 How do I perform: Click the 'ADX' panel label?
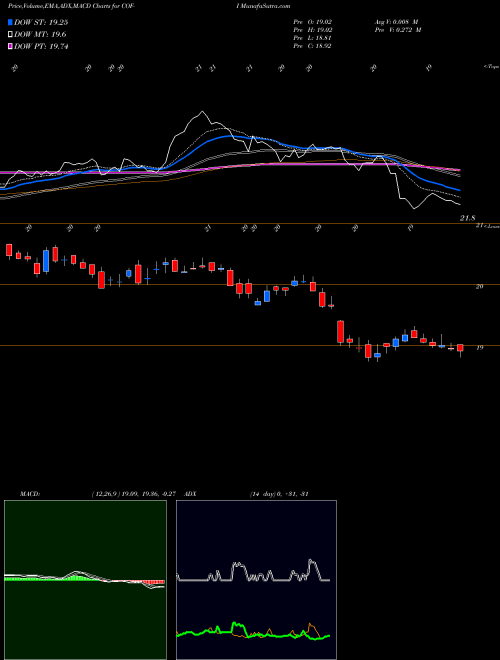click(x=191, y=494)
